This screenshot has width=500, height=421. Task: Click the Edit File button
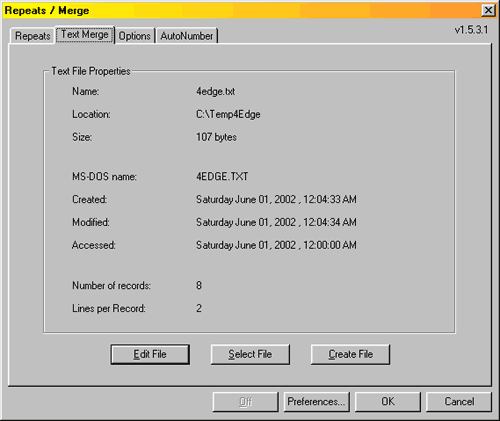click(x=150, y=354)
